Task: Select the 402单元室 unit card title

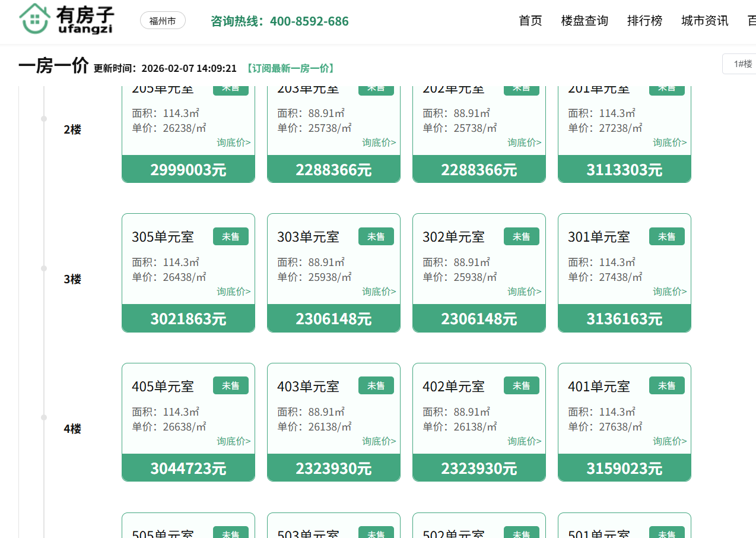Action: point(453,387)
